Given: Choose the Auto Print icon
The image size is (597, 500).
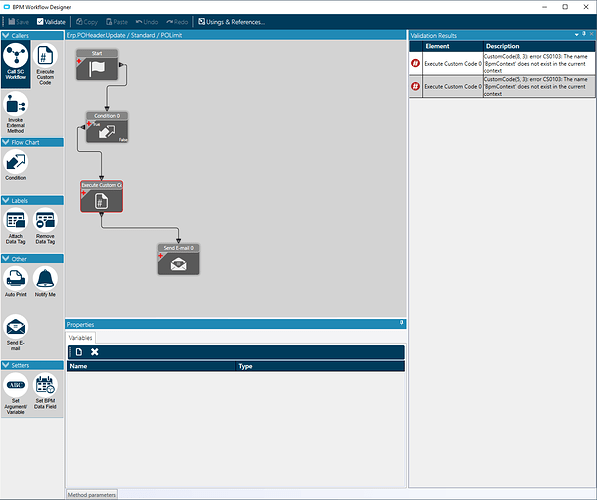Looking at the screenshot, I should click(16, 278).
